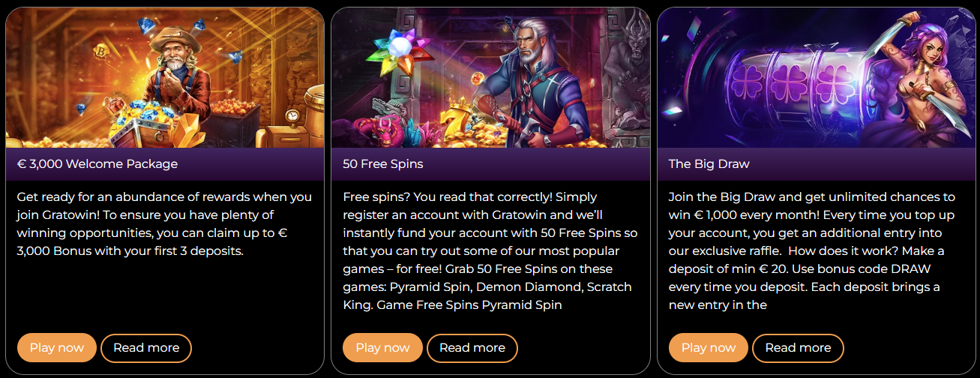
Task: Click Play now under Welcome Package
Action: click(x=57, y=348)
